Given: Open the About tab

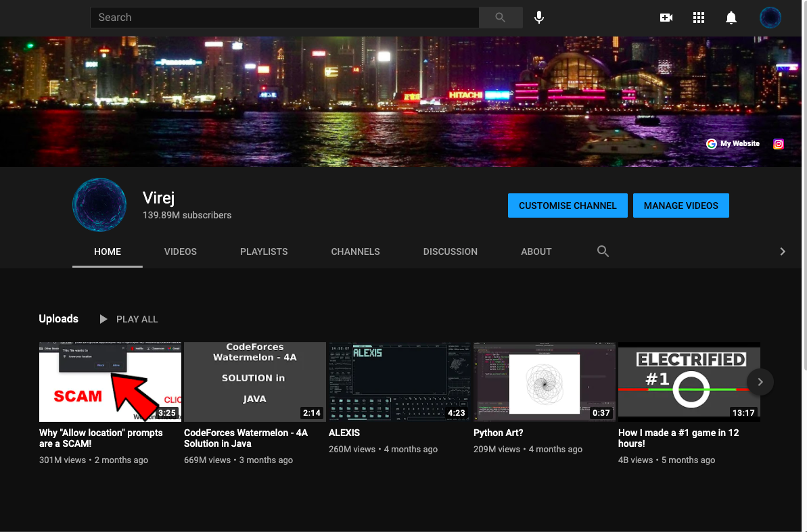Looking at the screenshot, I should click(x=536, y=251).
